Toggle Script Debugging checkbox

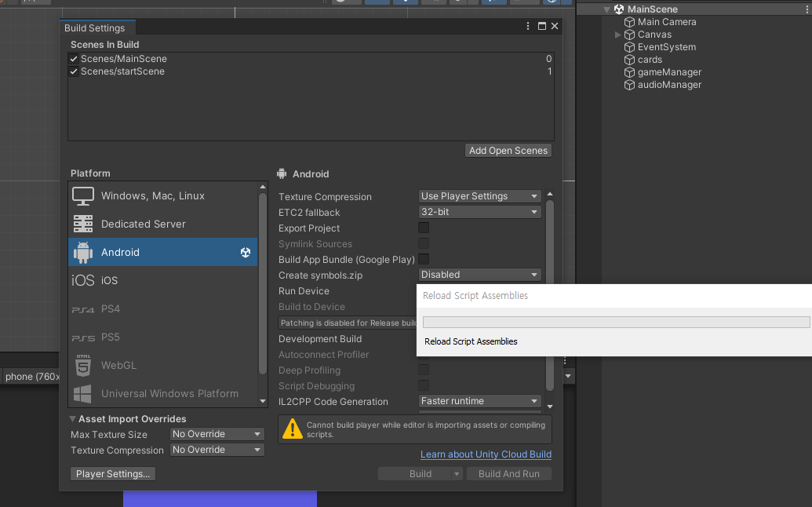coord(424,385)
